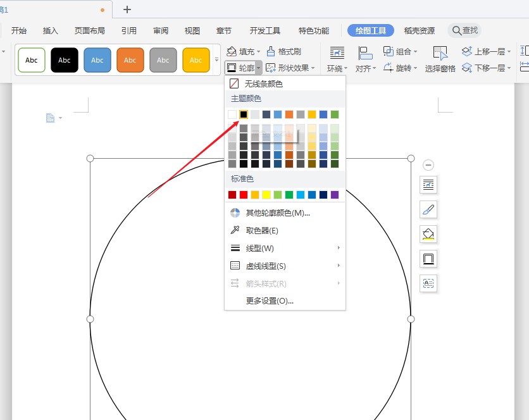Expand the shape styles gallery
The height and width of the screenshot is (420, 529).
point(216,59)
